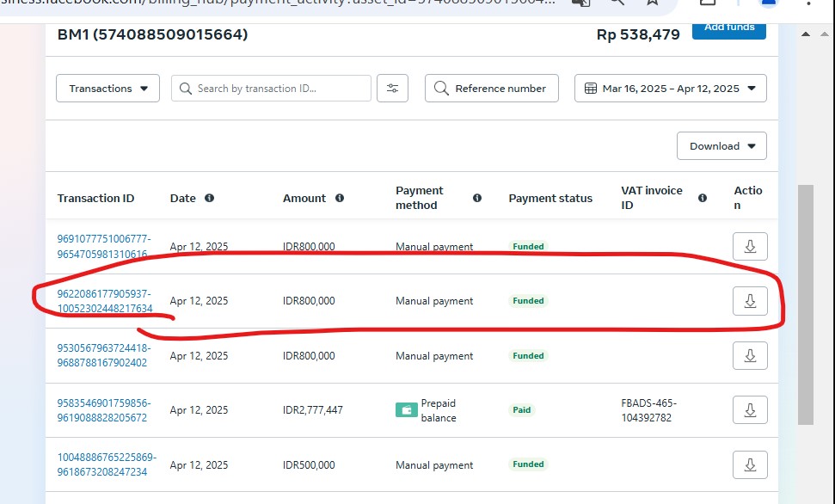Show info tooltip beside Amount column header
The height and width of the screenshot is (504, 835).
point(339,198)
